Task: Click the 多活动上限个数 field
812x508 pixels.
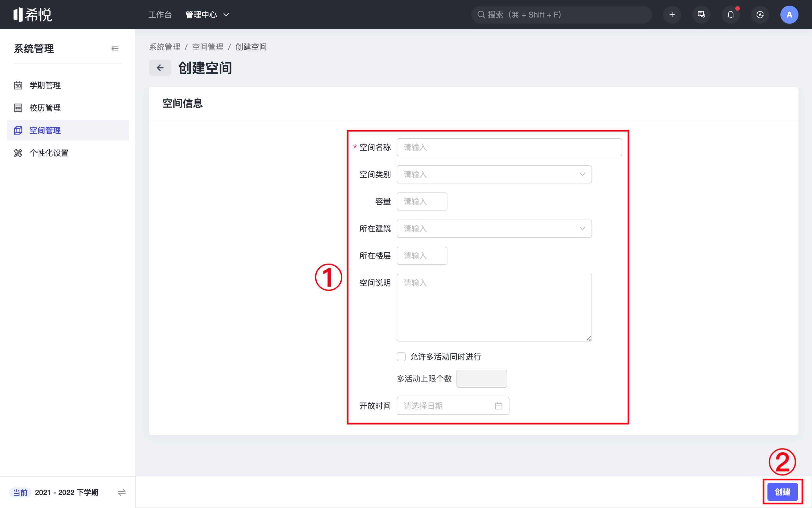Action: point(482,379)
